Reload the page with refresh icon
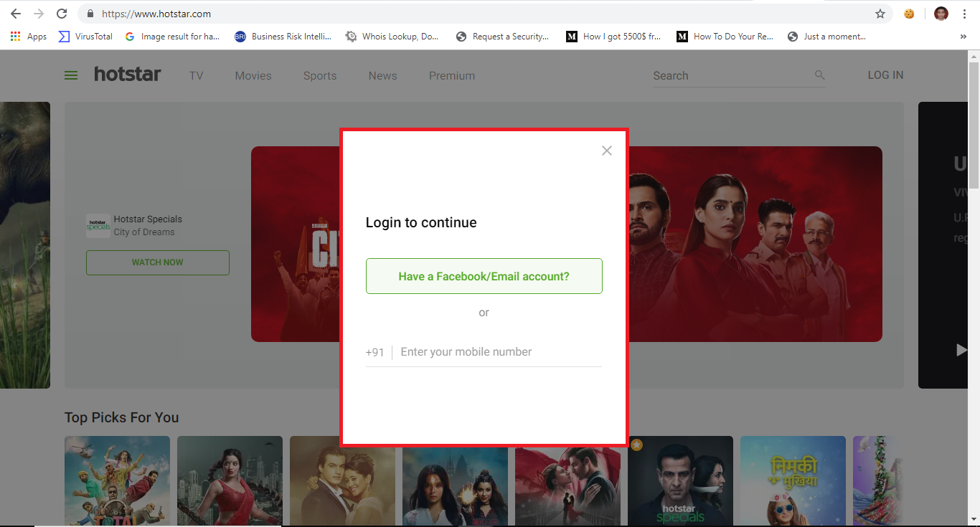The height and width of the screenshot is (527, 980). tap(62, 14)
